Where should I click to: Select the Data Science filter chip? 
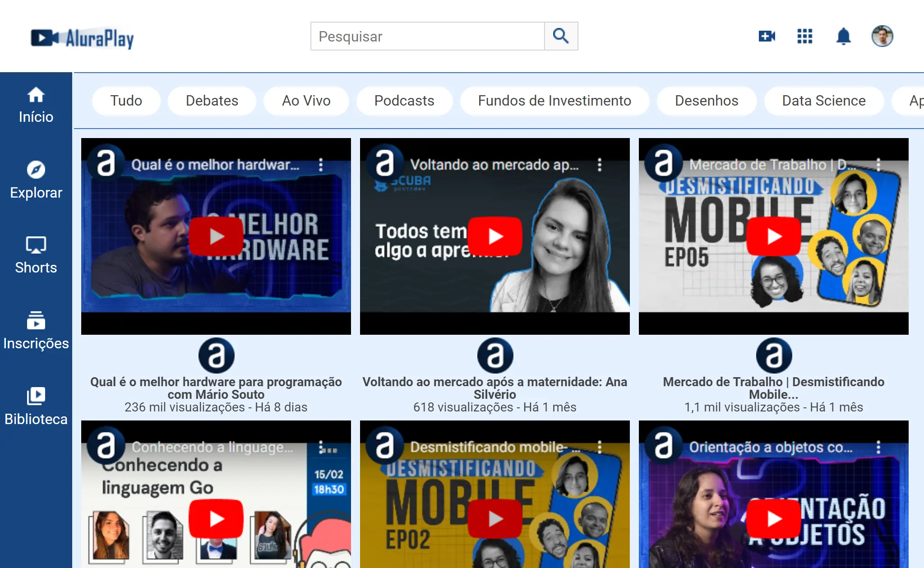tap(823, 101)
